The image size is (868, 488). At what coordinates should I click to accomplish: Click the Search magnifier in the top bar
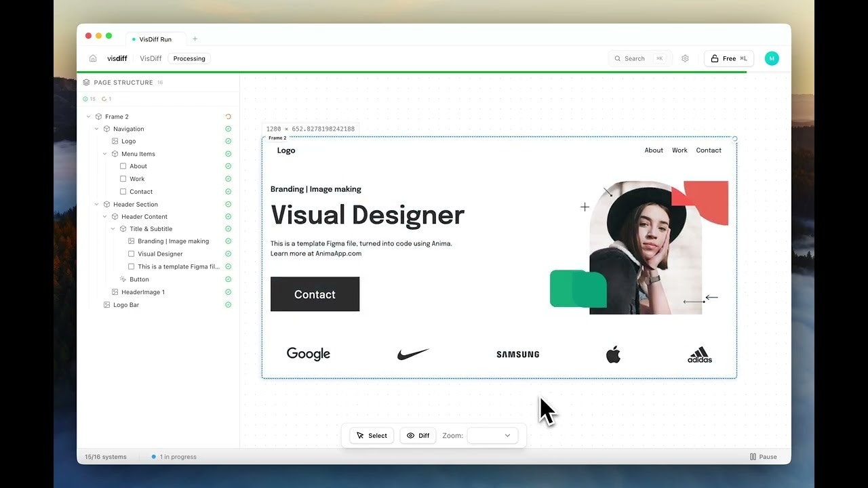pyautogui.click(x=618, y=58)
